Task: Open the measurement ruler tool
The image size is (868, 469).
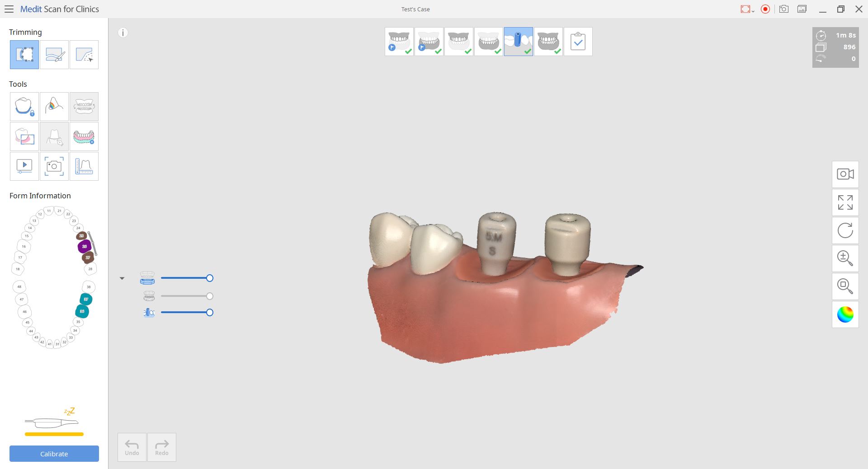Action: click(84, 166)
